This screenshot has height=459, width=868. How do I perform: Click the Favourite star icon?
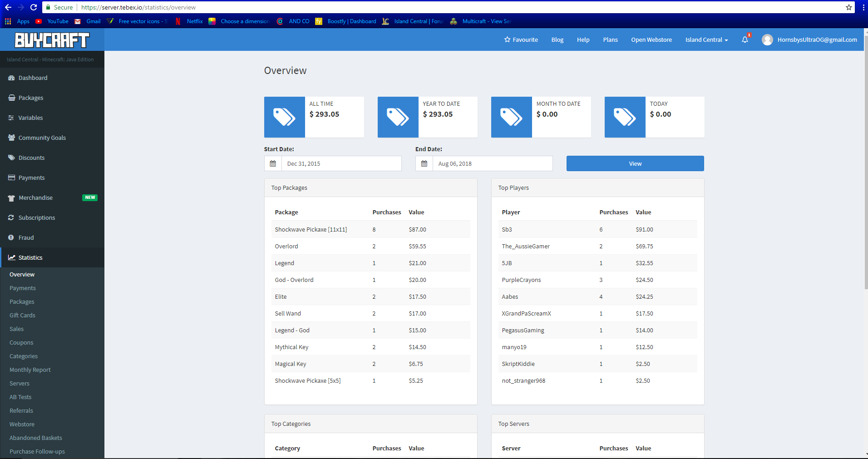(507, 40)
